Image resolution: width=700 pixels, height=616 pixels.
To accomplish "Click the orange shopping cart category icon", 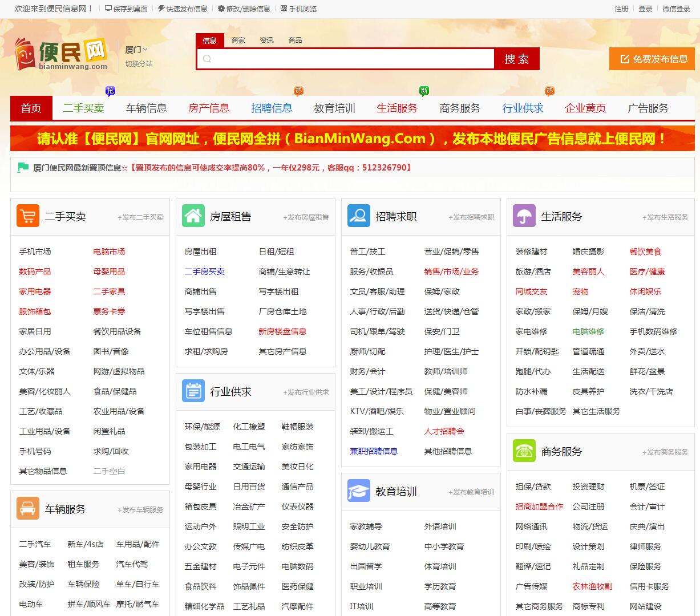I will [27, 216].
